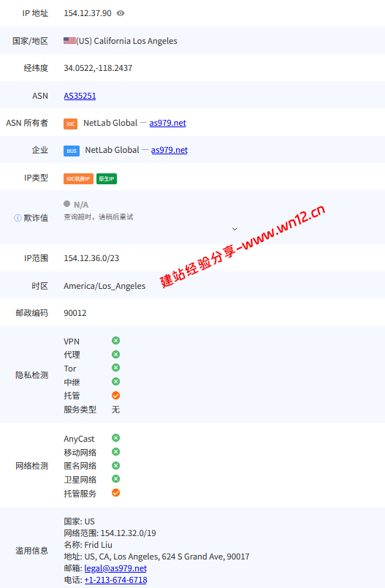Viewport: 385px width, 588px height.
Task: Click the blue BUS badge in 企业 row
Action: pyautogui.click(x=72, y=151)
